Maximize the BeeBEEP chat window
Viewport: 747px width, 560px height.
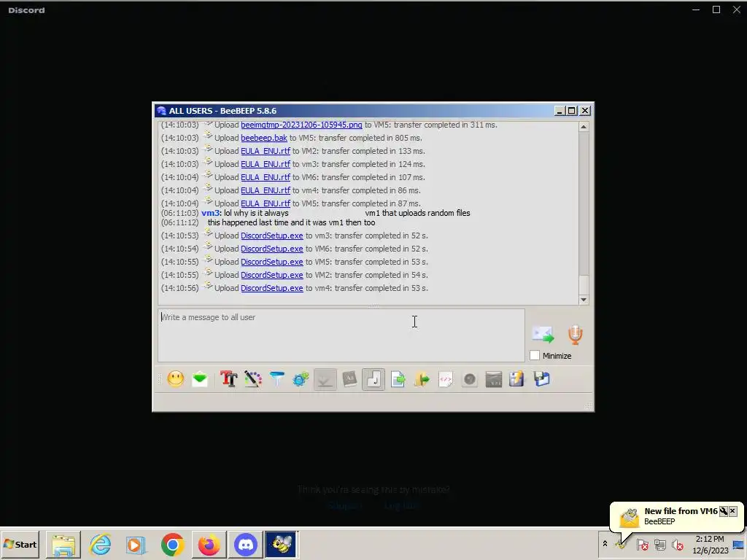click(x=572, y=111)
